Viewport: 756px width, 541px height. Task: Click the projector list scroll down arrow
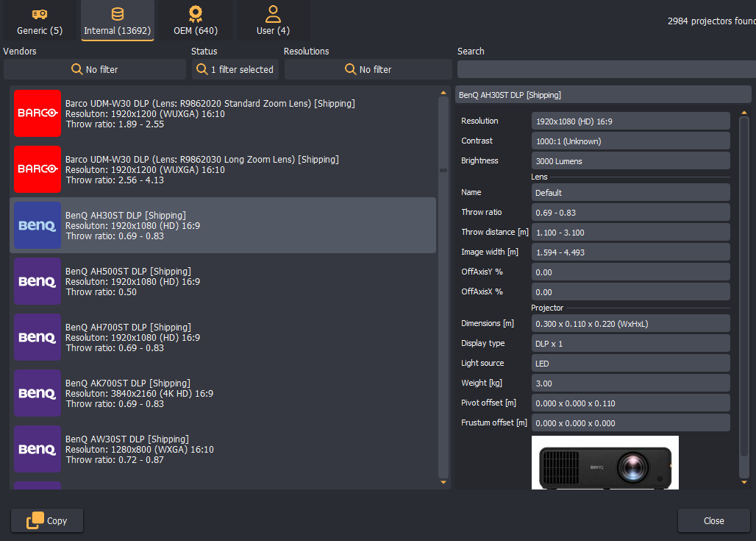click(x=443, y=482)
